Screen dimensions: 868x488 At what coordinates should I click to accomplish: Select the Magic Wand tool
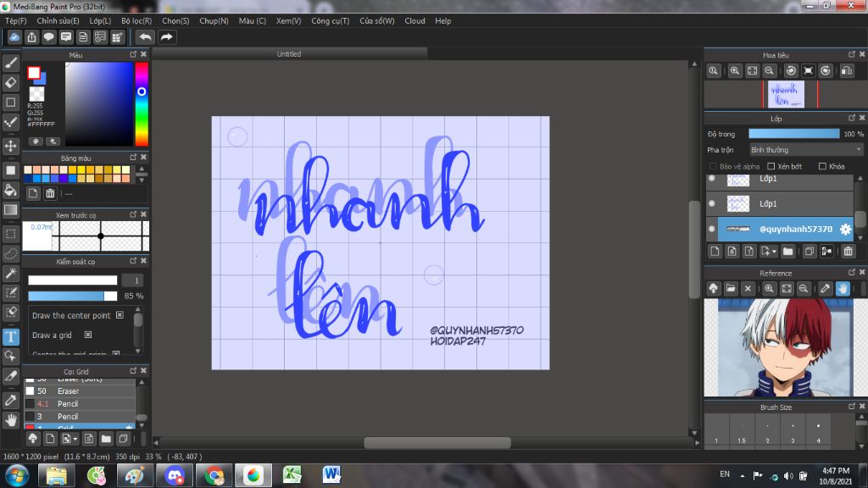pos(10,274)
